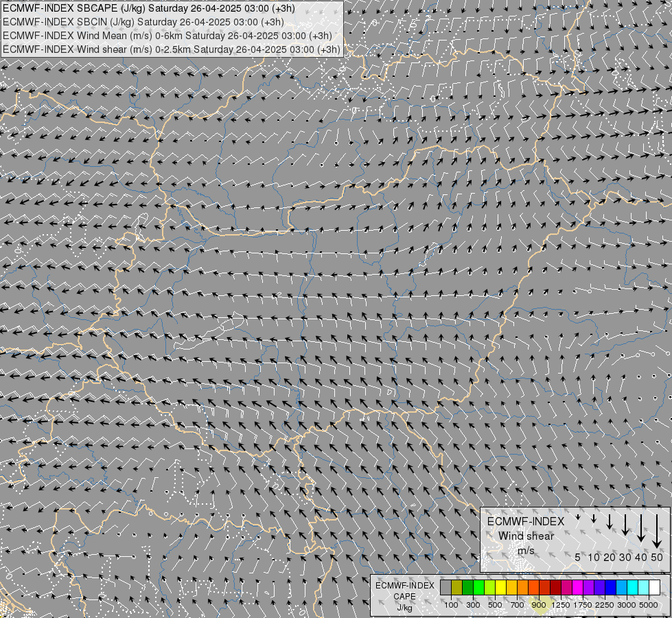
Task: Click the '40' wind shear scale number
Action: tap(641, 557)
